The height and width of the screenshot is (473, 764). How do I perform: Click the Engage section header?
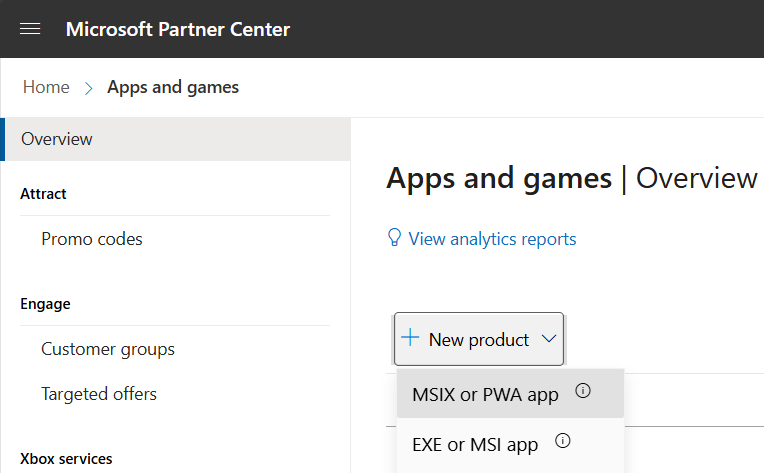pyautogui.click(x=45, y=304)
